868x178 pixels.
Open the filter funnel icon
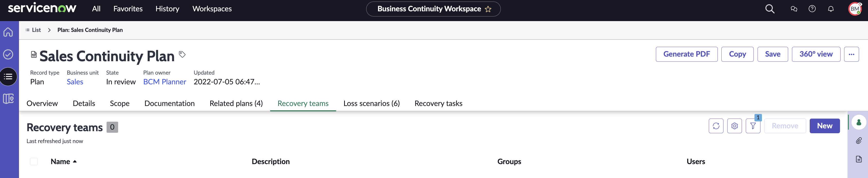pos(753,126)
